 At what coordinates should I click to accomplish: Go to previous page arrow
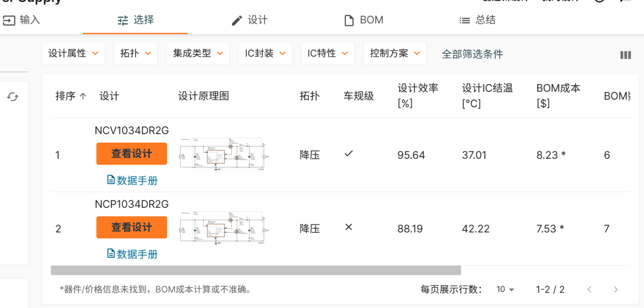[x=589, y=289]
